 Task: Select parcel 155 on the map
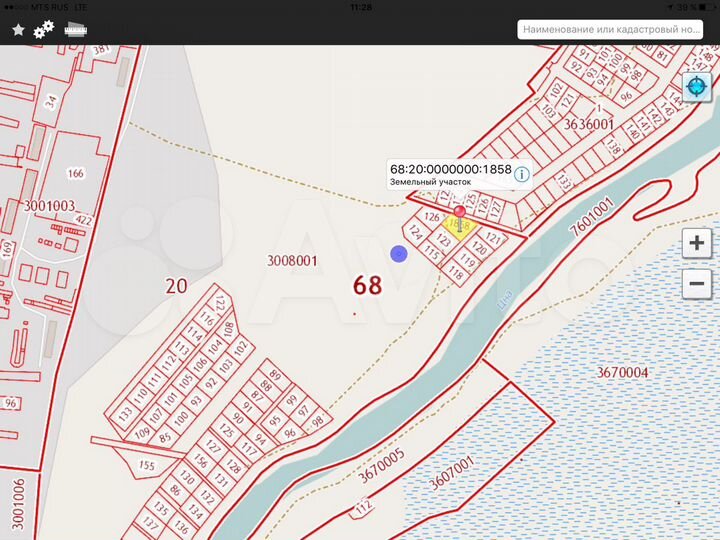pos(146,466)
